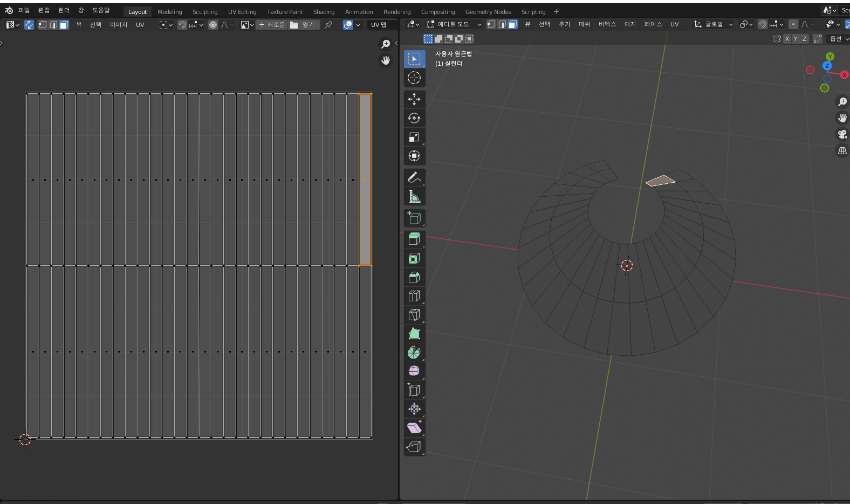Open the 파일 menu

[24, 10]
